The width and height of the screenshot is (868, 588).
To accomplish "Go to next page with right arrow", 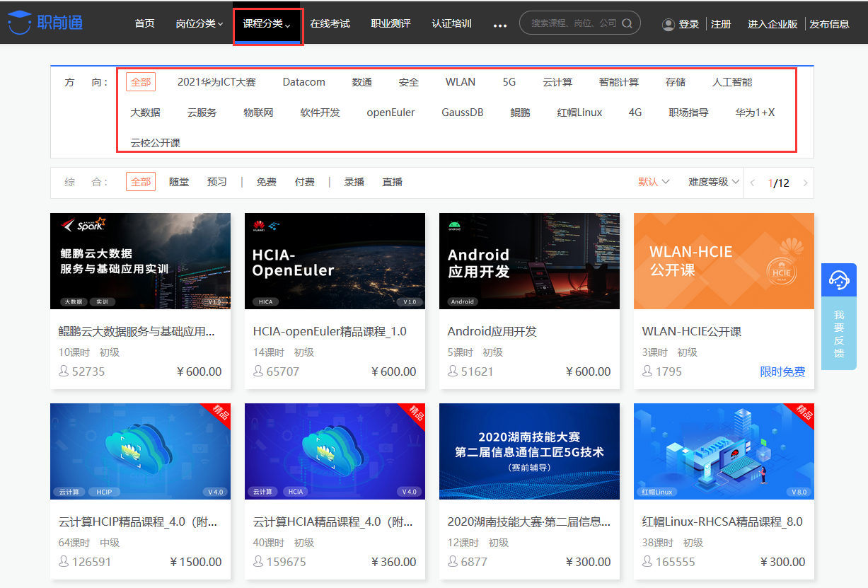I will (x=805, y=183).
